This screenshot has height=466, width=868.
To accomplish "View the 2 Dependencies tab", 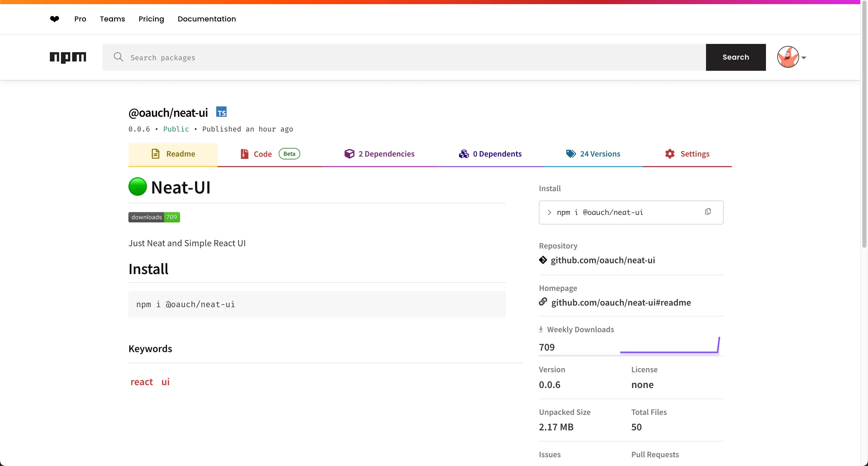I will 379,154.
